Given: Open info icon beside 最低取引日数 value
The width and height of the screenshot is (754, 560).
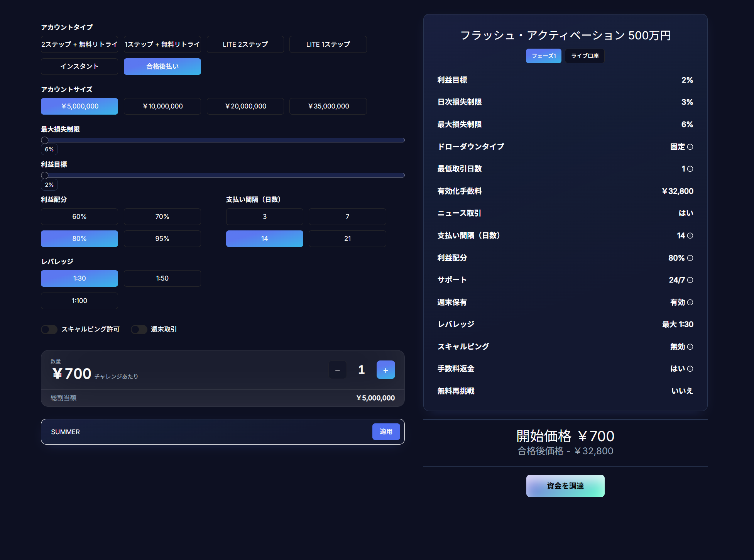Looking at the screenshot, I should 690,169.
